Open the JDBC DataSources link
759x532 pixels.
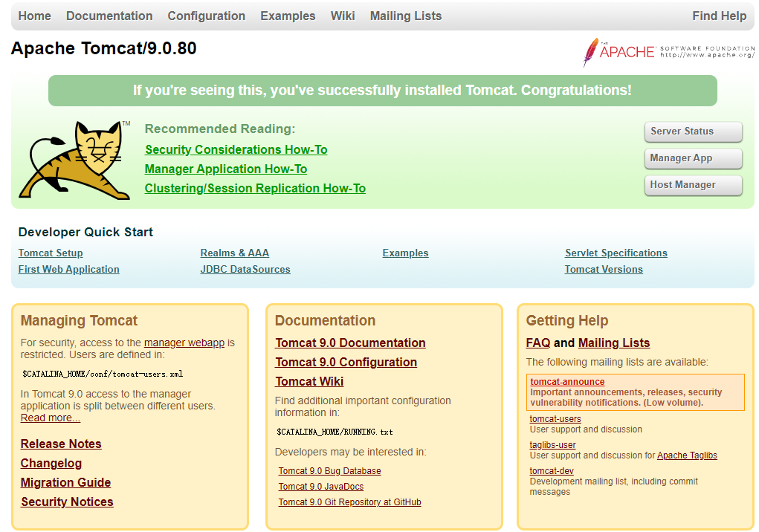(x=245, y=270)
